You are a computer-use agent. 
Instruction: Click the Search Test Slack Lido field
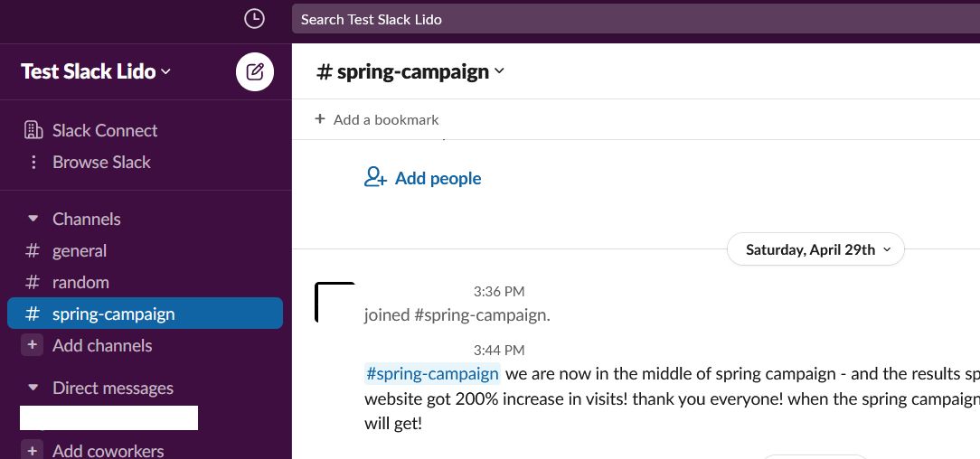click(636, 19)
